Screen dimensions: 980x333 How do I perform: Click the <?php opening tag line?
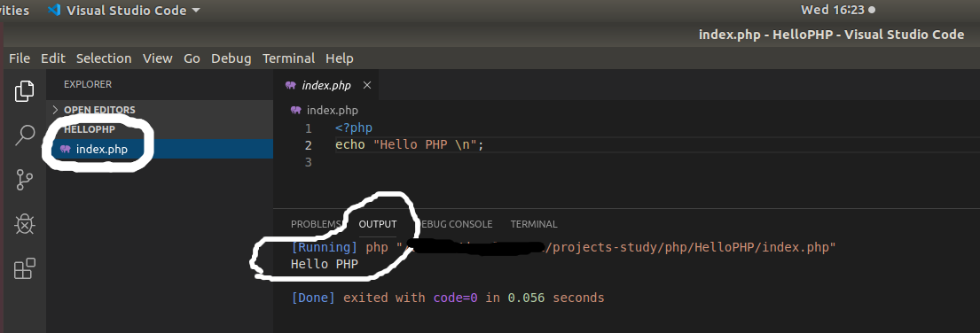(354, 128)
